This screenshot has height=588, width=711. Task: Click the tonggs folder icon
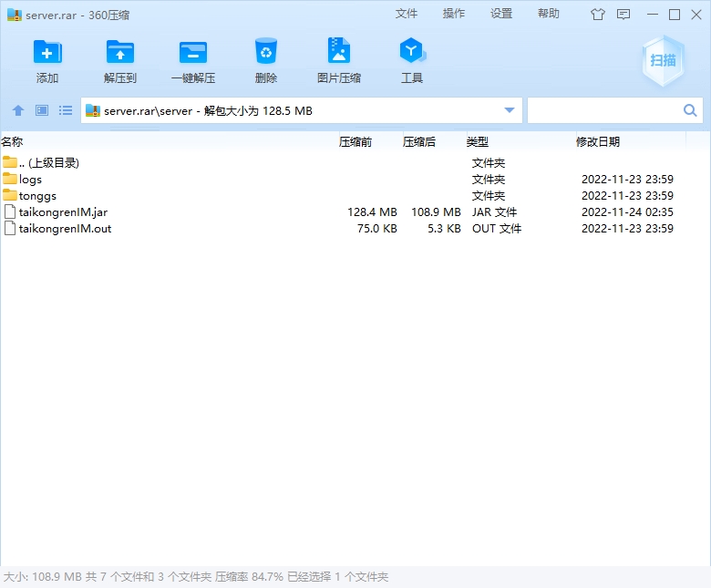9,194
